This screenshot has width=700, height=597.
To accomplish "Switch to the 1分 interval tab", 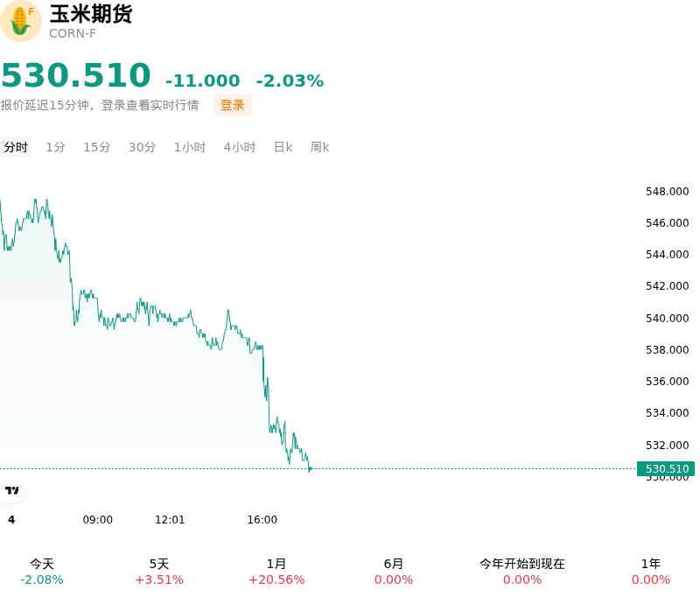I will 55,147.
